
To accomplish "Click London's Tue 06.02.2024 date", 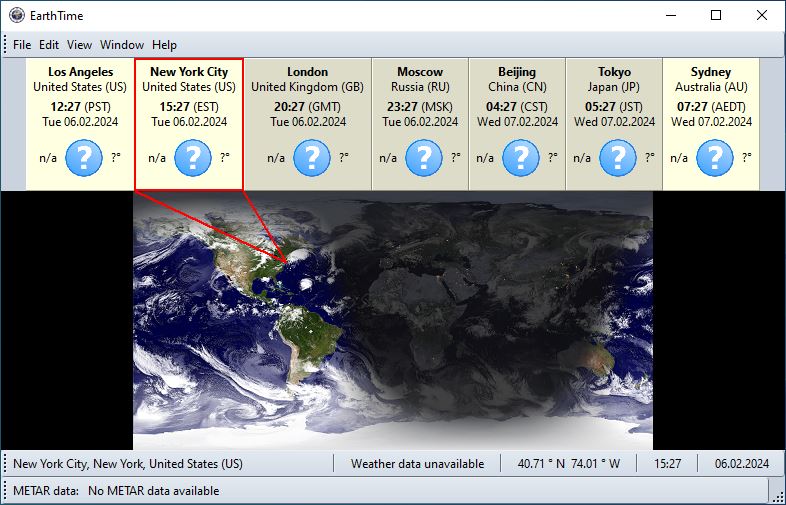I will click(x=307, y=122).
